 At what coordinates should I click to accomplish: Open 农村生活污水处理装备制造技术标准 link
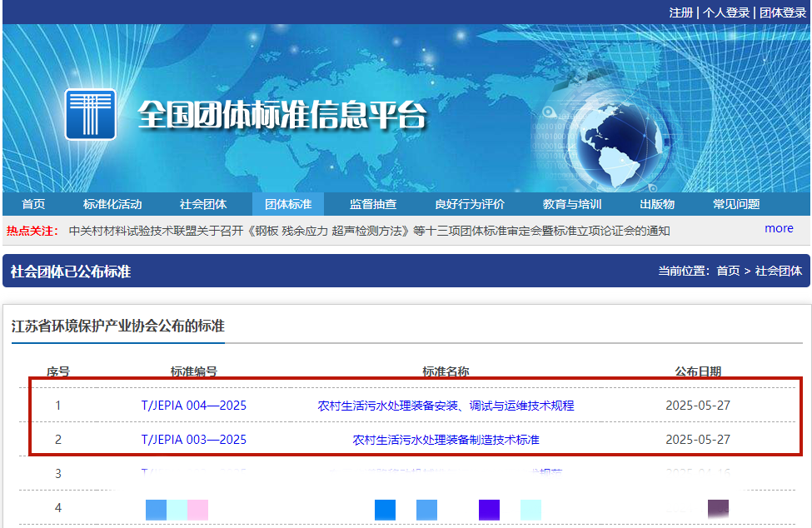[x=446, y=439]
